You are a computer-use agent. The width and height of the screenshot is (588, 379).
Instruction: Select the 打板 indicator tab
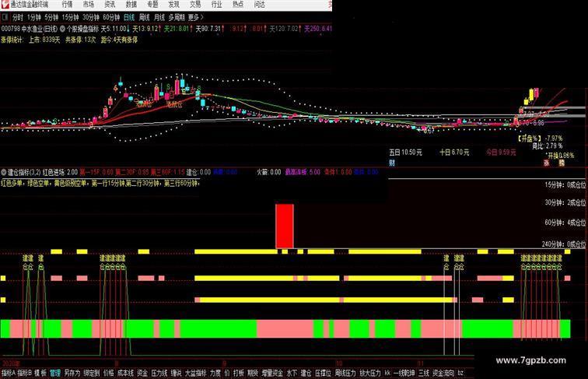pos(239,373)
